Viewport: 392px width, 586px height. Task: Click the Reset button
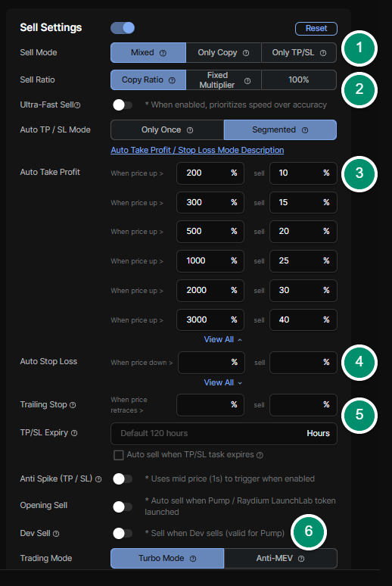pos(316,29)
